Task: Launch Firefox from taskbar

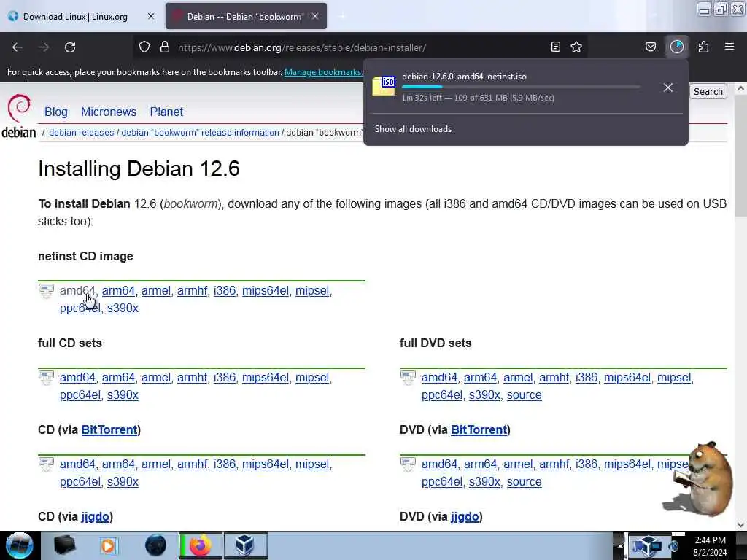Action: (x=200, y=545)
